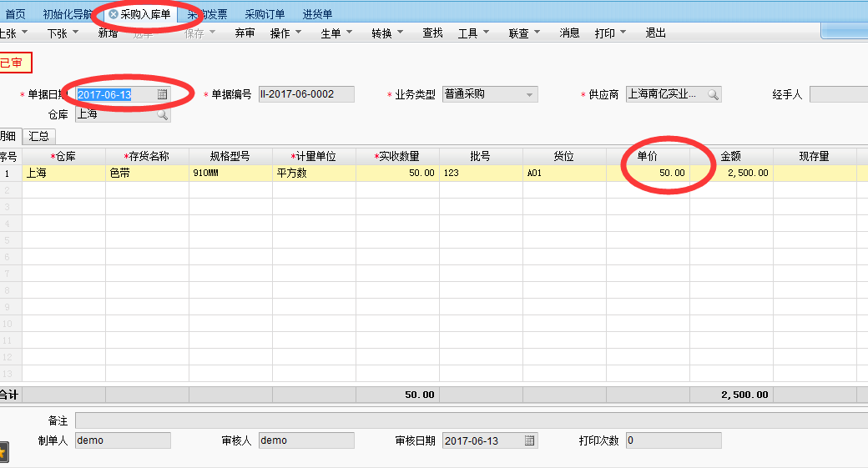Click the 弃审 button
The image size is (868, 468).
click(245, 33)
